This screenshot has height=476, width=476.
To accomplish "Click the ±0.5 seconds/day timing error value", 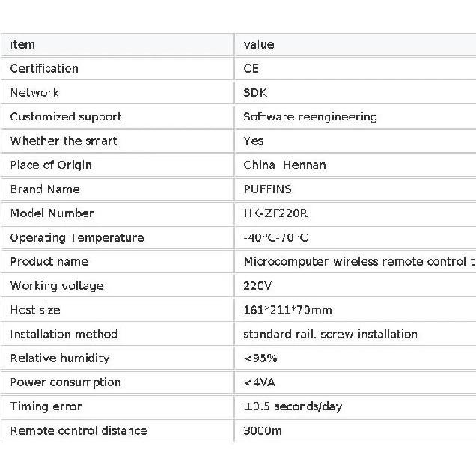I will (293, 406).
